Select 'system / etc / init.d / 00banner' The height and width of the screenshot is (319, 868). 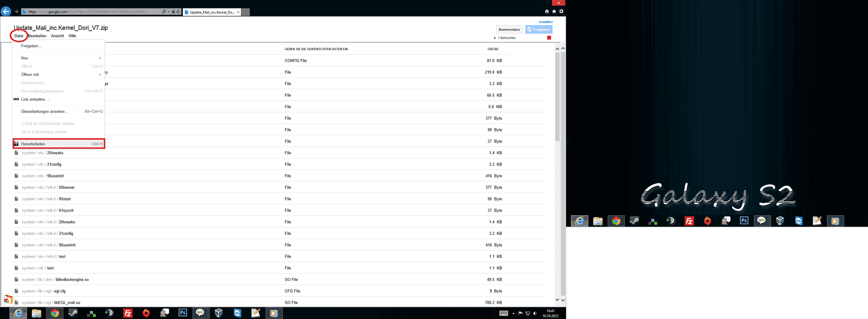[279, 187]
